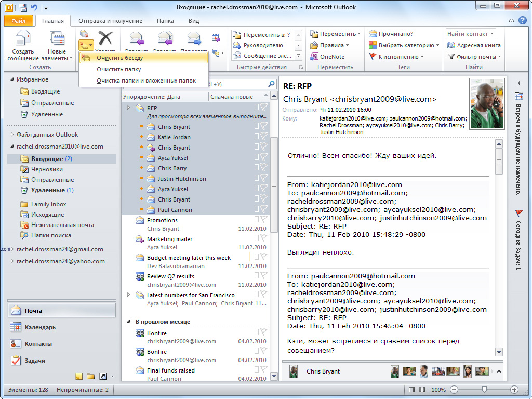Click the search magnifier icon
The height and width of the screenshot is (399, 532).
[x=271, y=84]
